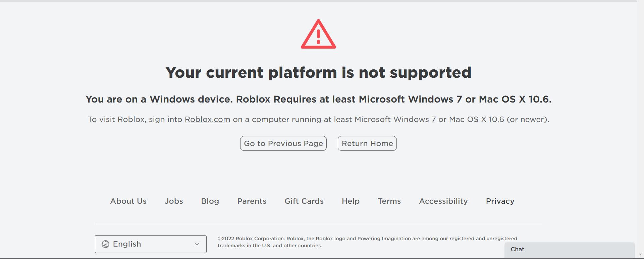This screenshot has height=259, width=644.
Task: Click the Return Home button
Action: tap(367, 143)
